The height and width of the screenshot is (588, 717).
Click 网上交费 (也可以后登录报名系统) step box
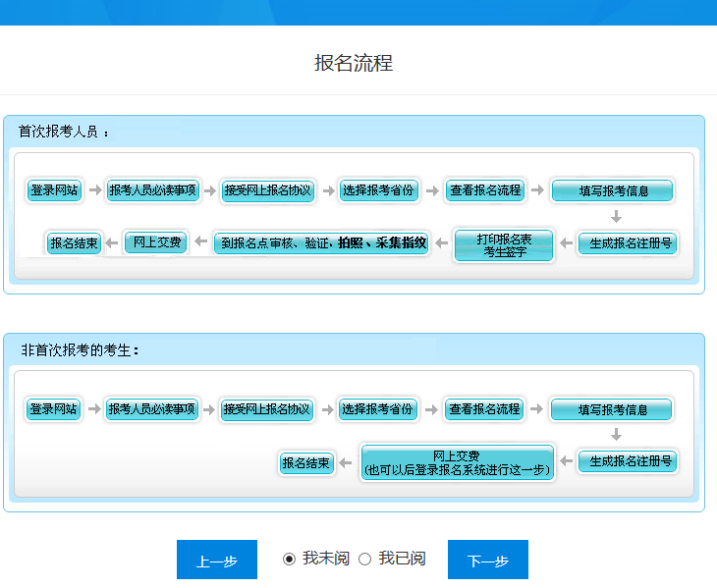457,462
